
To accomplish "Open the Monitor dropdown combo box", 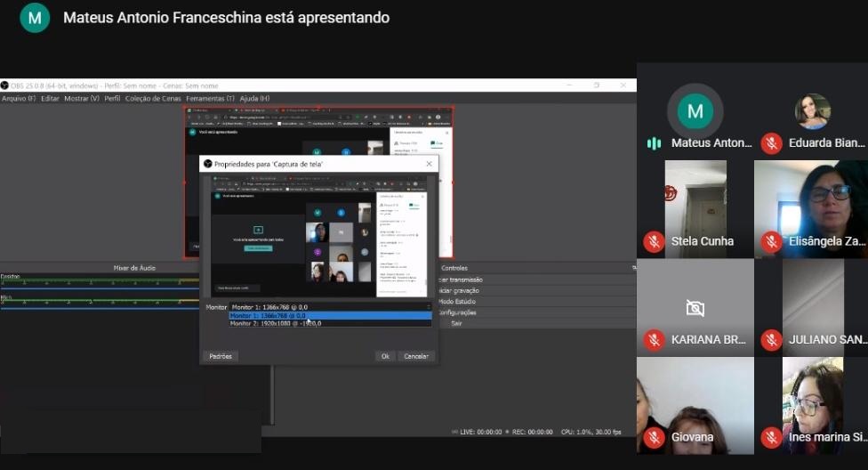I will 330,307.
